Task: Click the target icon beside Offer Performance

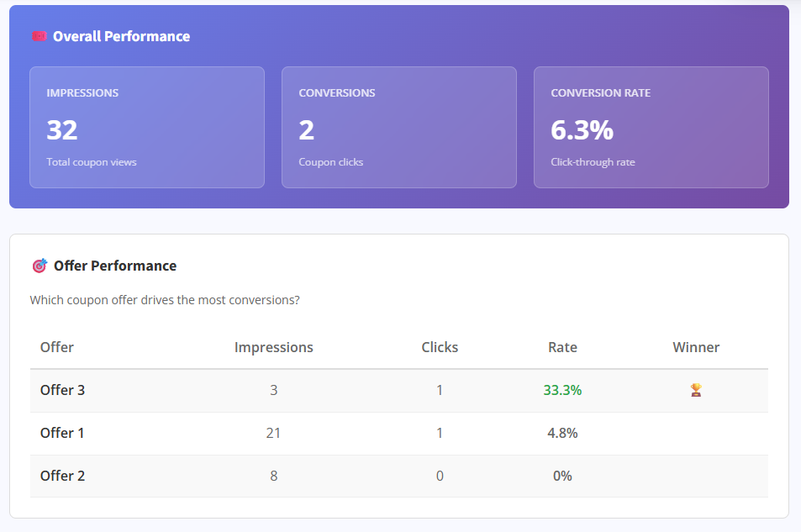Action: (39, 266)
